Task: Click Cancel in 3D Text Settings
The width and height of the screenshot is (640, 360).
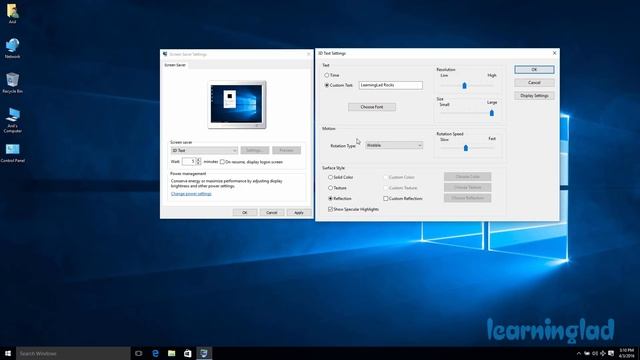Action: click(x=534, y=83)
